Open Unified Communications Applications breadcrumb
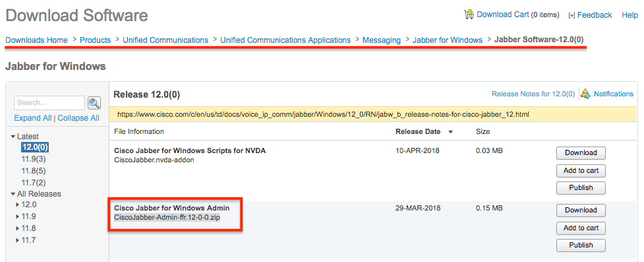The width and height of the screenshot is (644, 262). tap(285, 40)
